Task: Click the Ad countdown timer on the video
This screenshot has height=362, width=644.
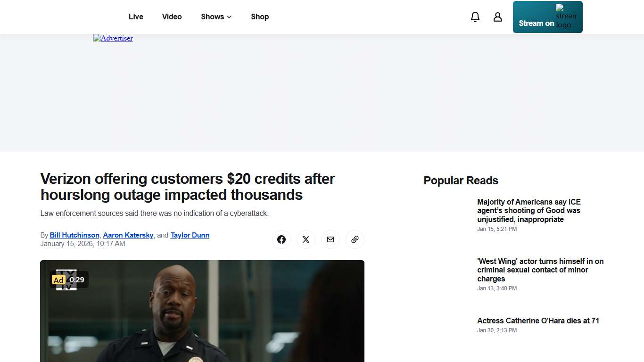Action: 77,280
